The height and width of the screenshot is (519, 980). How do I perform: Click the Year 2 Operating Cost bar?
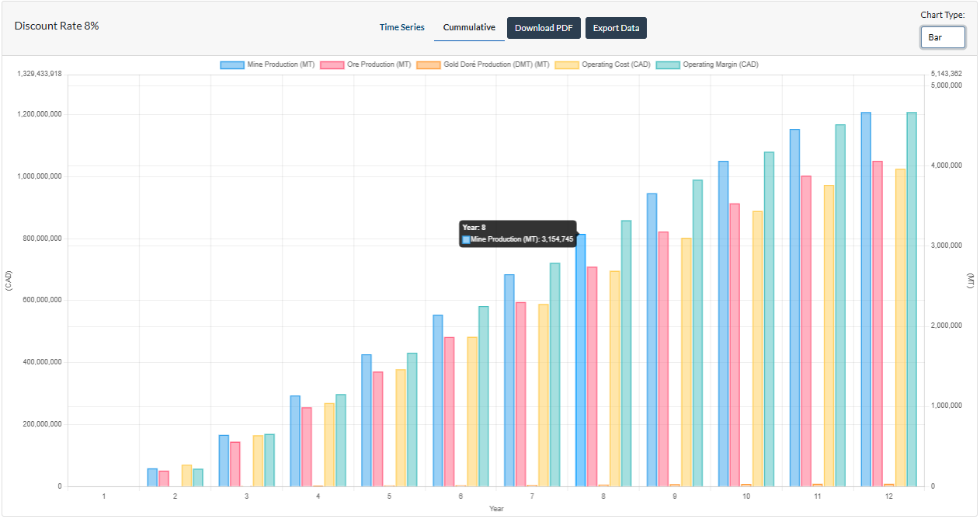coord(186,475)
